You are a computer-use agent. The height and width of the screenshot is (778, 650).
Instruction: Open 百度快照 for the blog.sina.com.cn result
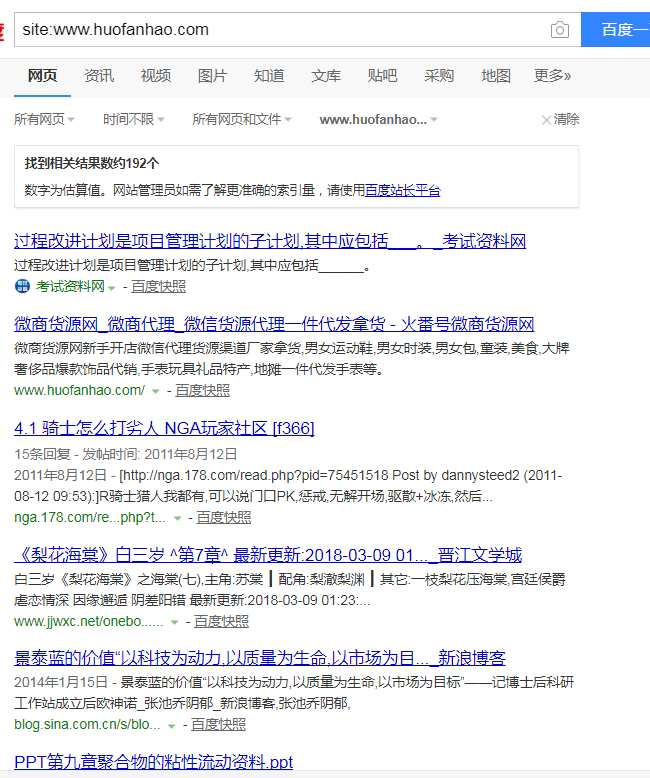(x=218, y=724)
